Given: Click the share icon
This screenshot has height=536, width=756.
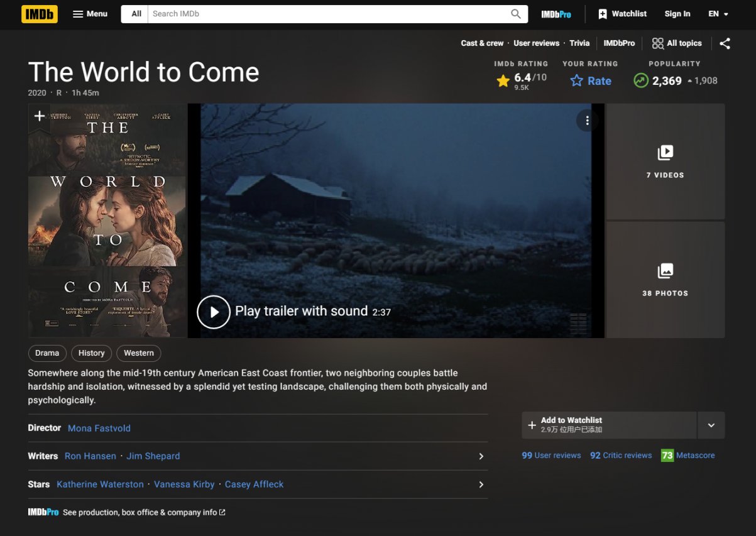Looking at the screenshot, I should [x=725, y=43].
